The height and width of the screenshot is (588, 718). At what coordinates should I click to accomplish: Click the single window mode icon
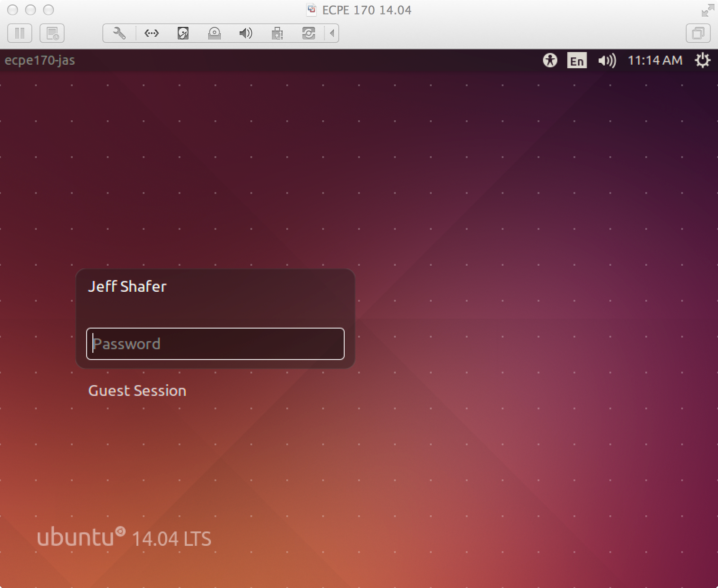(698, 33)
